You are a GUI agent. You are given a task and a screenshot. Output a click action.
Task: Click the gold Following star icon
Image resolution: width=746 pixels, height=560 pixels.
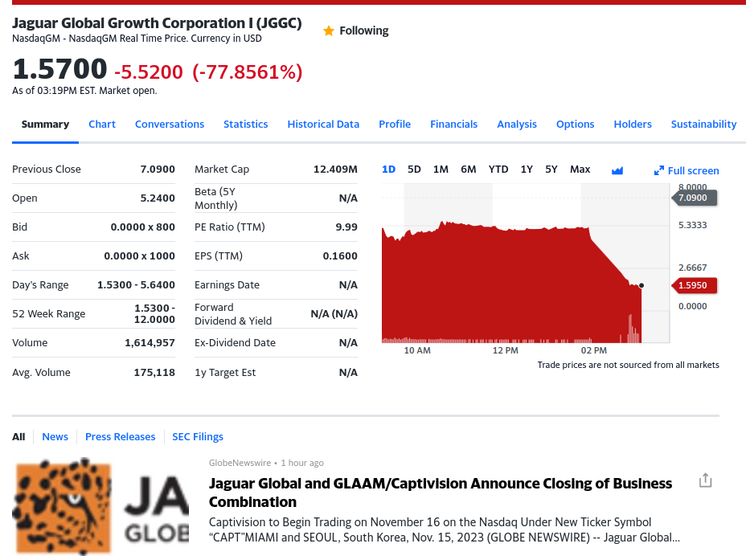328,31
